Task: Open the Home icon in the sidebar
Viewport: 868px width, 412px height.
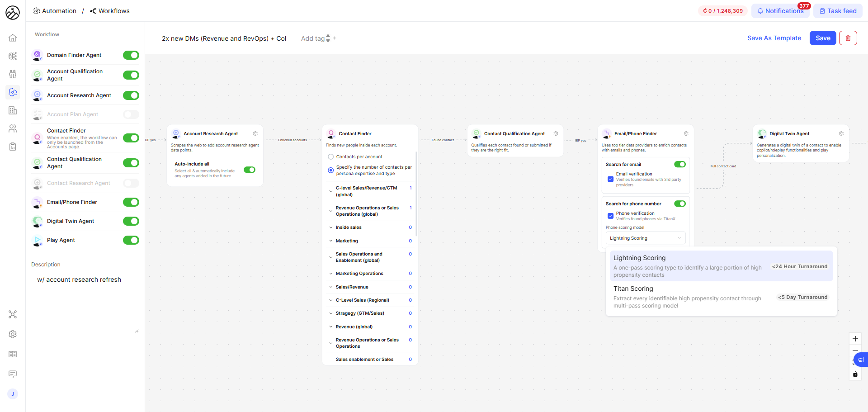Action: click(12, 38)
